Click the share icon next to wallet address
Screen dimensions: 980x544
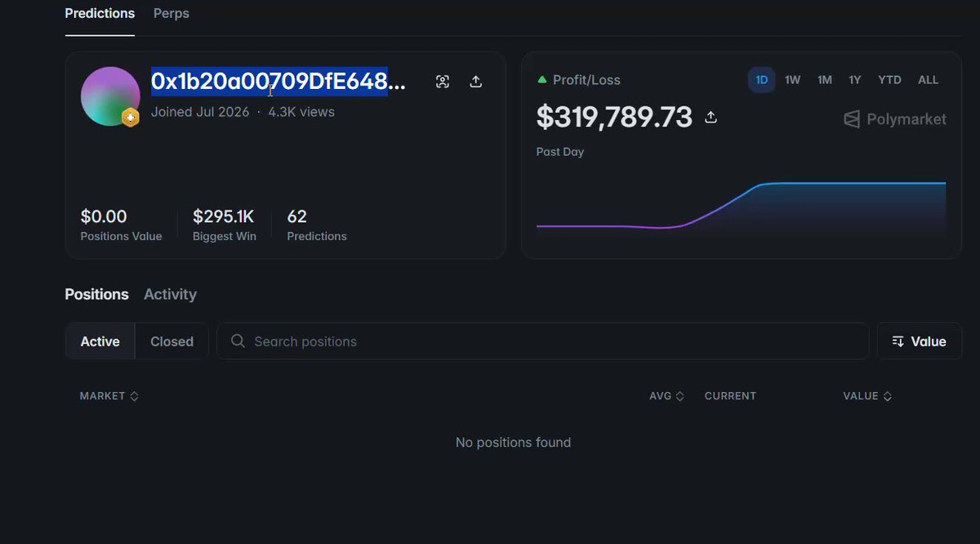click(x=476, y=82)
